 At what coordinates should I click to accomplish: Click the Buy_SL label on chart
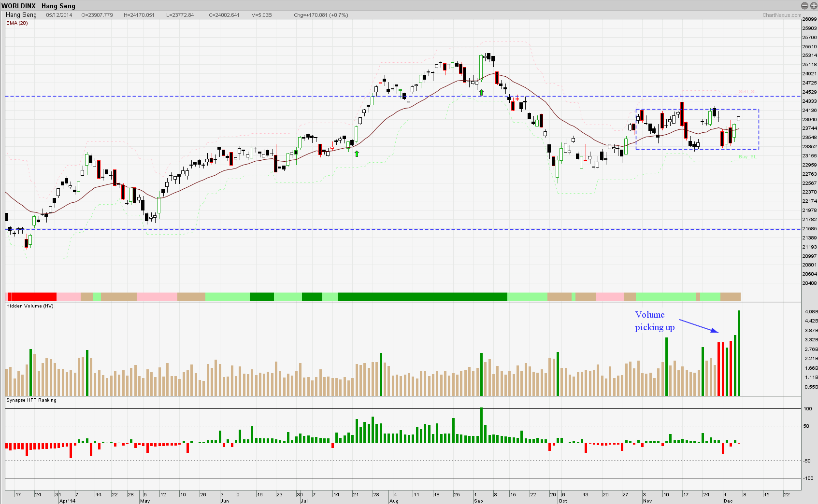(x=747, y=157)
